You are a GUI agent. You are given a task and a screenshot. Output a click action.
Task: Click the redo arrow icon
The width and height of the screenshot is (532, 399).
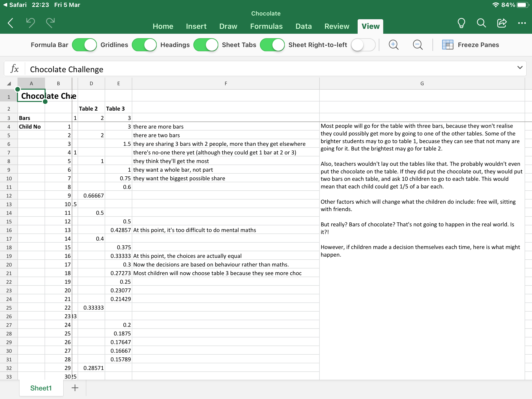(50, 23)
